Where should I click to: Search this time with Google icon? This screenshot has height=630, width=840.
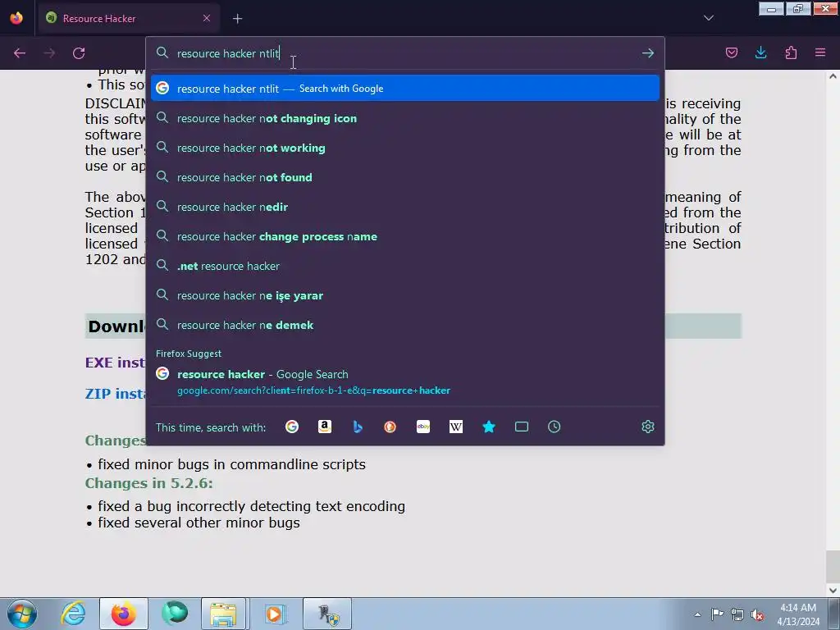coord(292,427)
